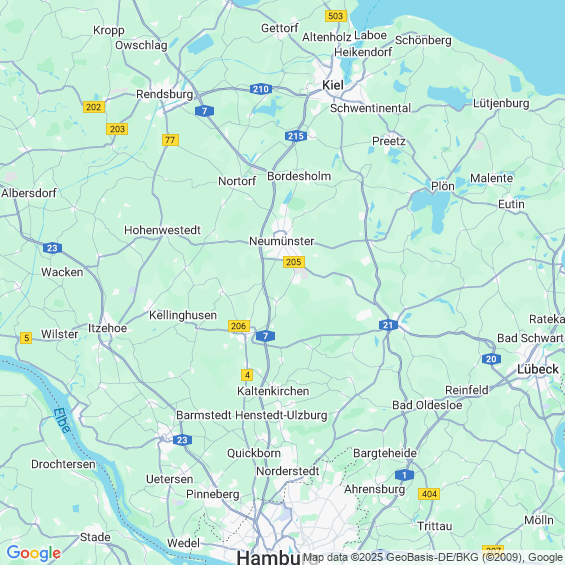Click the Itzehoe town label
Screen dimensions: 565x565
click(107, 328)
